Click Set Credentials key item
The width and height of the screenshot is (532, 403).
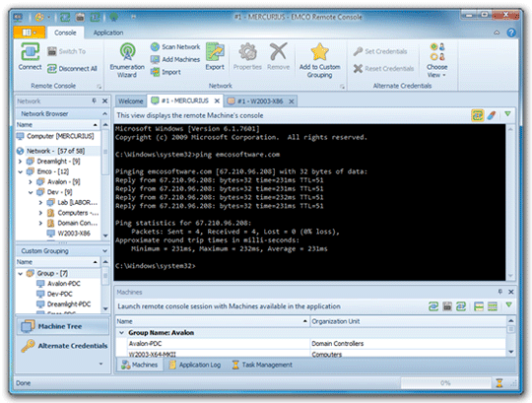[x=380, y=51]
